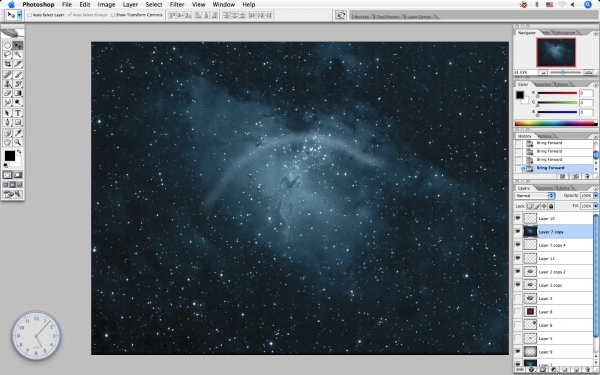Image resolution: width=600 pixels, height=375 pixels.
Task: Select the Magic Wand tool
Action: click(18, 55)
